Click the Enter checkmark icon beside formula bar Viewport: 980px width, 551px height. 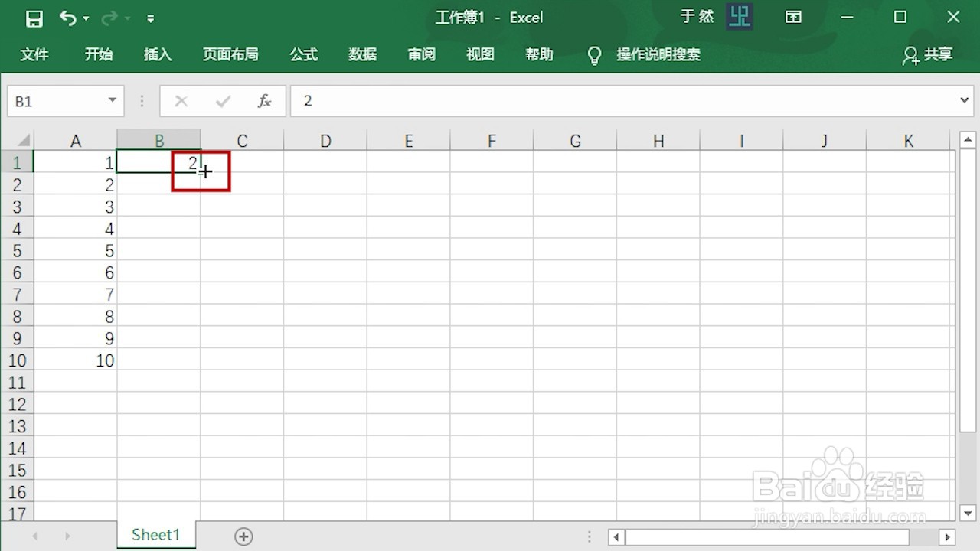[222, 100]
